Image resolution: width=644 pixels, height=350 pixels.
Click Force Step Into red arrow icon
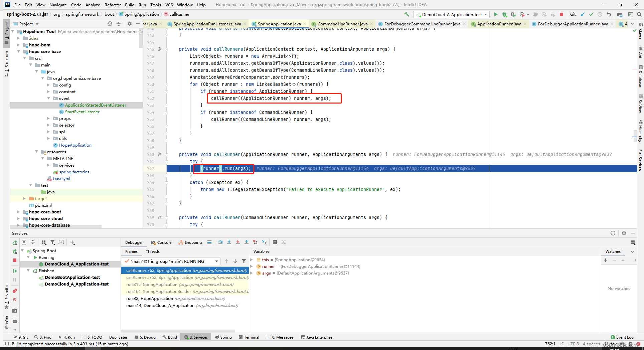pyautogui.click(x=238, y=242)
